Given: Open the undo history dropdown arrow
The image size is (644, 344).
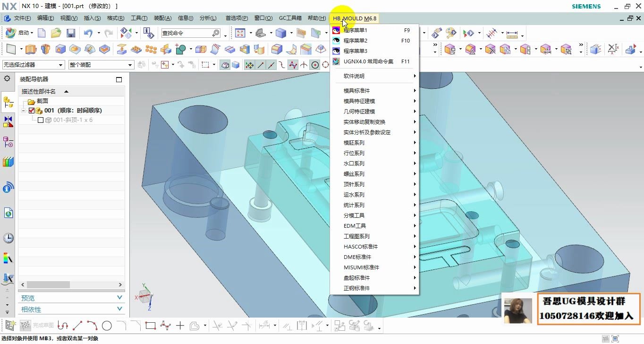Looking at the screenshot, I should [99, 33].
